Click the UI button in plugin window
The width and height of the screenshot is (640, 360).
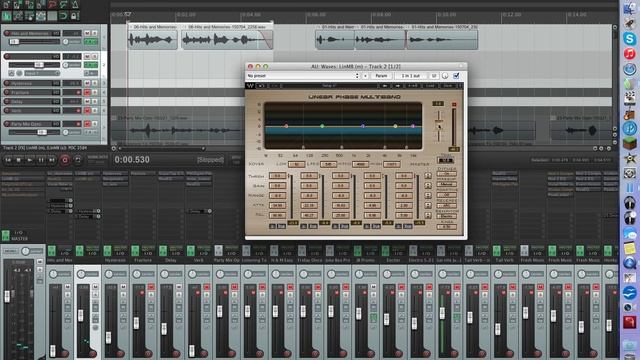pos(434,76)
